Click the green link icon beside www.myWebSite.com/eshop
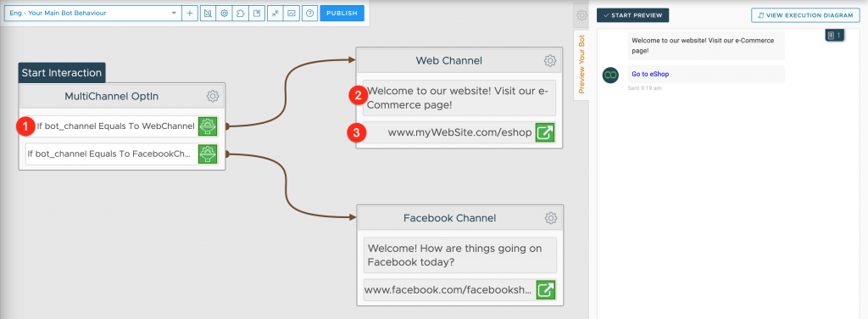The image size is (868, 319). pos(545,133)
